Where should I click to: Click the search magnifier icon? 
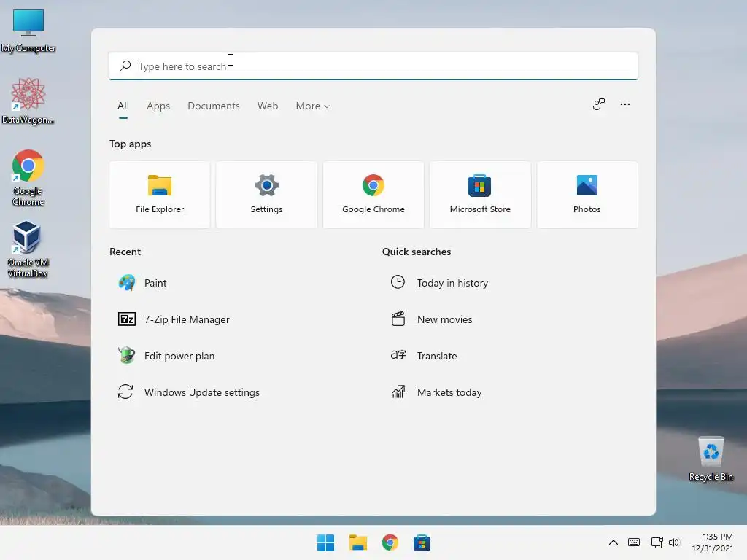click(x=125, y=66)
